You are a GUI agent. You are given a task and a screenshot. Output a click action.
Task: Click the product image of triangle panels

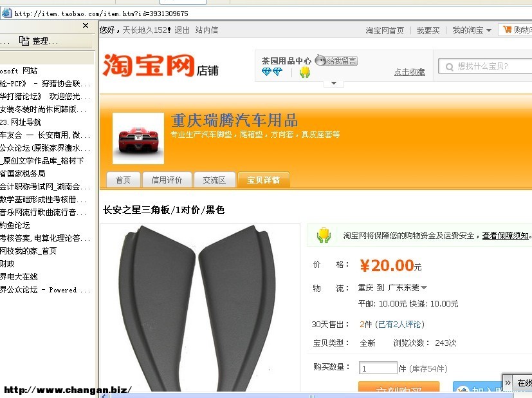[200, 307]
